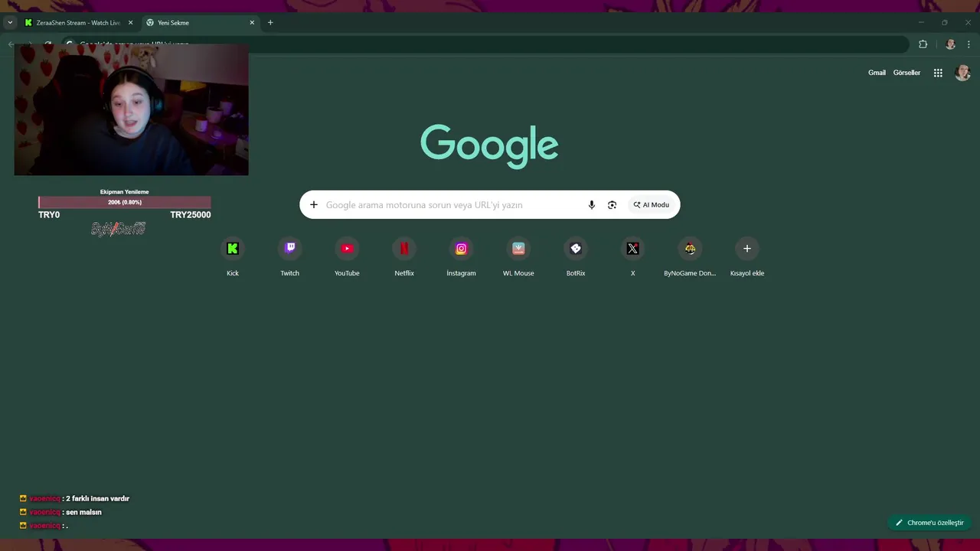Viewport: 980px width, 551px height.
Task: Open the ByNoGame Don... shortcut tile
Action: (x=690, y=257)
